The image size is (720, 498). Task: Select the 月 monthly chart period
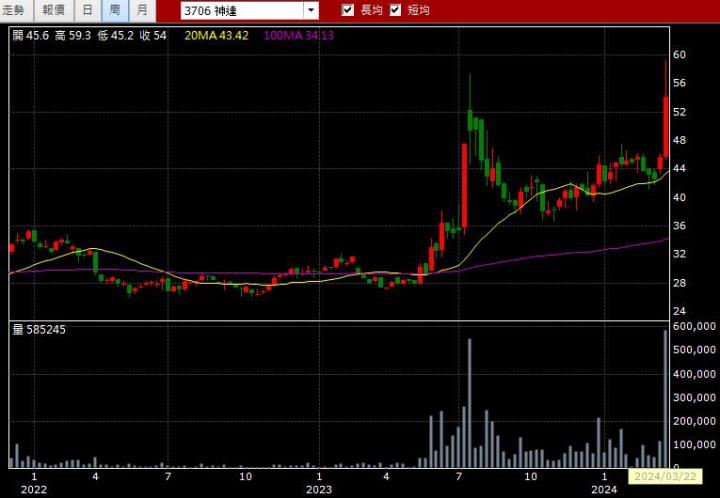click(x=142, y=10)
